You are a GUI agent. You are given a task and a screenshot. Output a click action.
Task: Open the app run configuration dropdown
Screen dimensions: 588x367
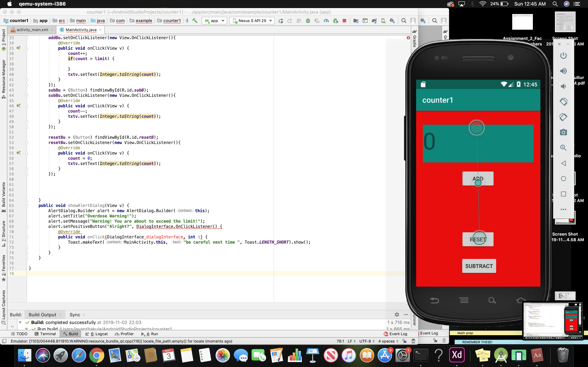tap(215, 21)
